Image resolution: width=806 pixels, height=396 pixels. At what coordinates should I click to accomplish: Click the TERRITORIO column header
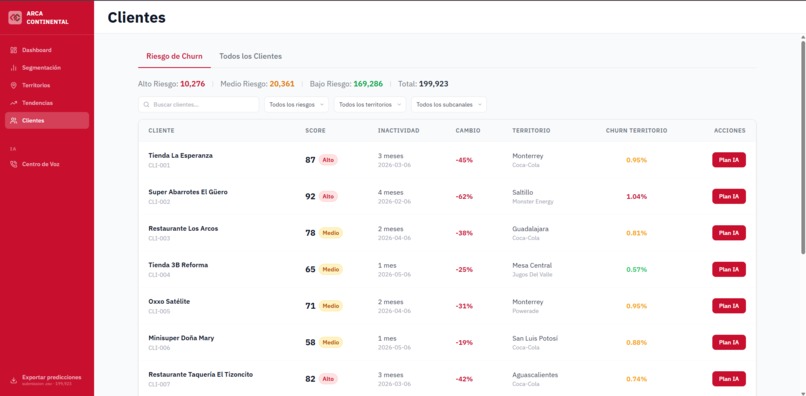pyautogui.click(x=531, y=131)
